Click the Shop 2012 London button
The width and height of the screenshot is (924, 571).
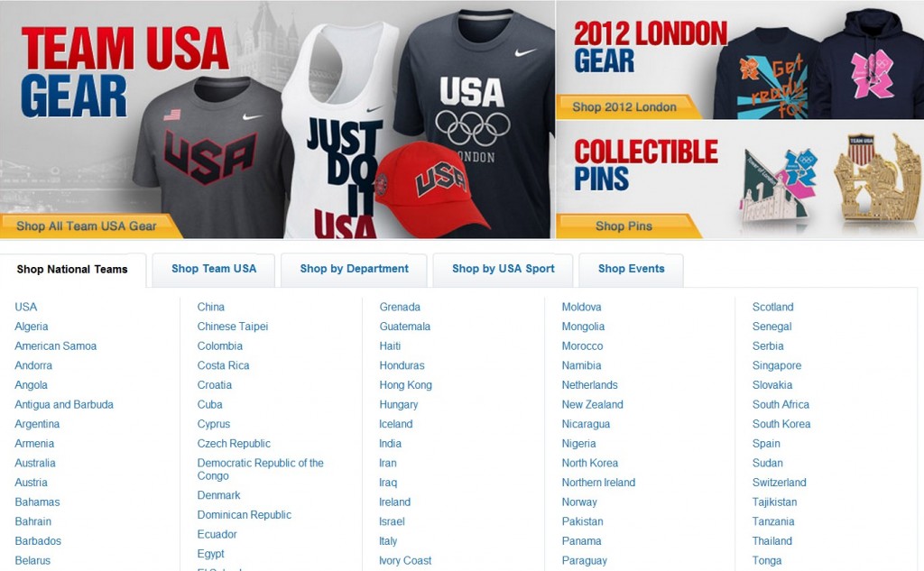coord(624,107)
